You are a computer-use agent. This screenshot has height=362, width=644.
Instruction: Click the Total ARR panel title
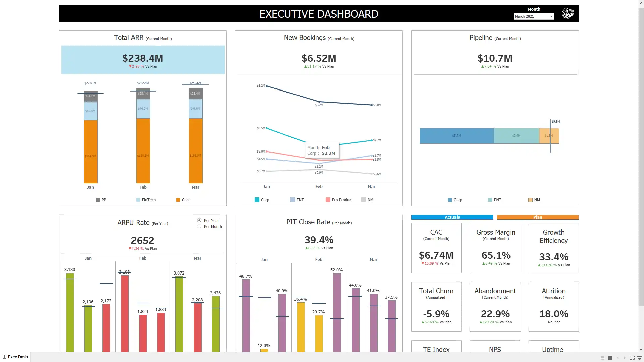[143, 38]
